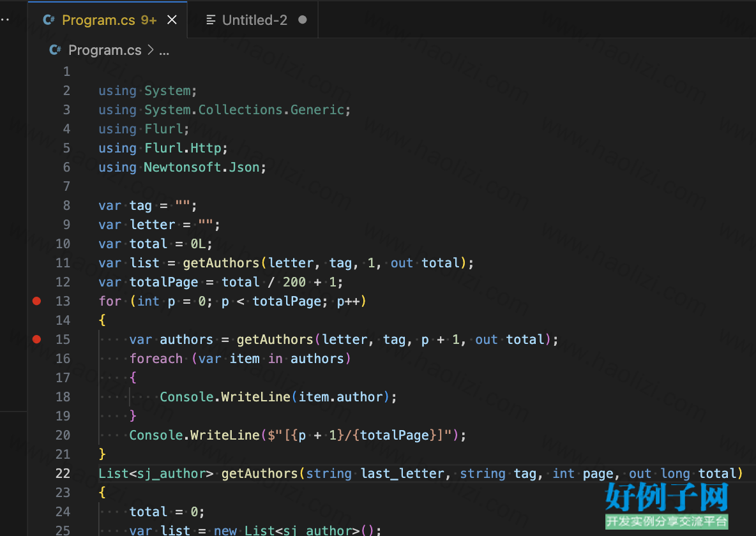Screen dimensions: 756x536
Task: Click 'Flurl.Http' on line 5
Action: pos(183,148)
